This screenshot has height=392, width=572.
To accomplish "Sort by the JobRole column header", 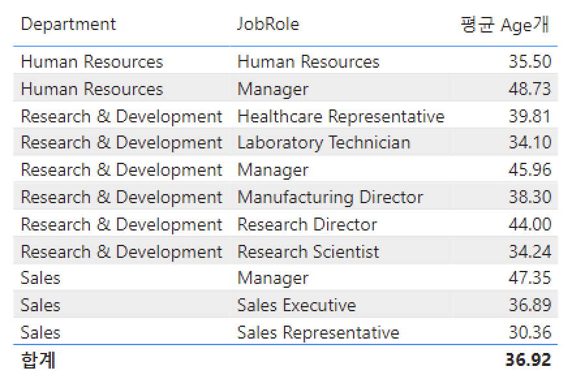I will point(268,25).
